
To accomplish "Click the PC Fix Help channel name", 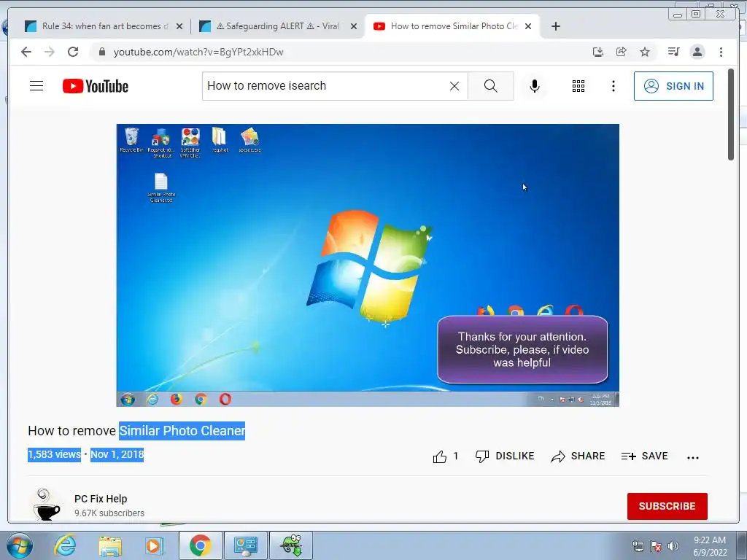I will click(101, 499).
